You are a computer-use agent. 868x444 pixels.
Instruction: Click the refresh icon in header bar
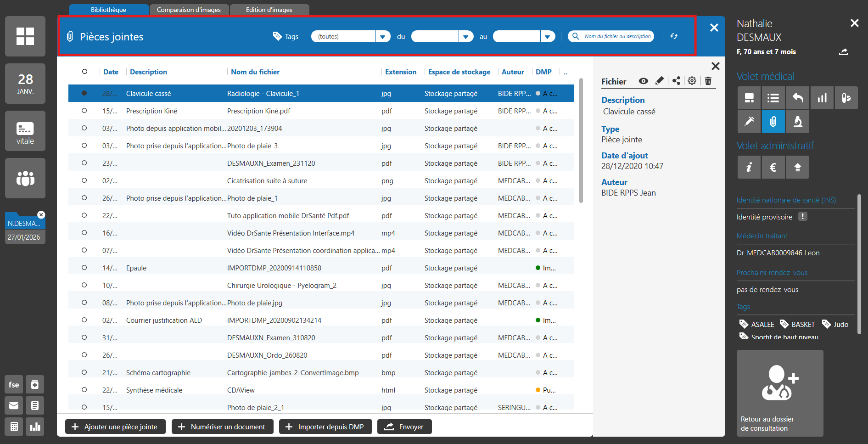point(674,36)
